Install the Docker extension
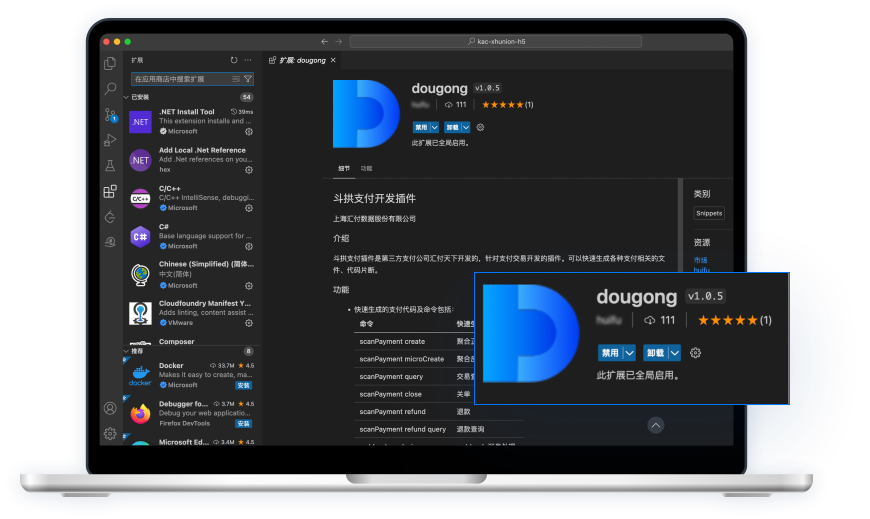The width and height of the screenshot is (870, 519). [244, 385]
